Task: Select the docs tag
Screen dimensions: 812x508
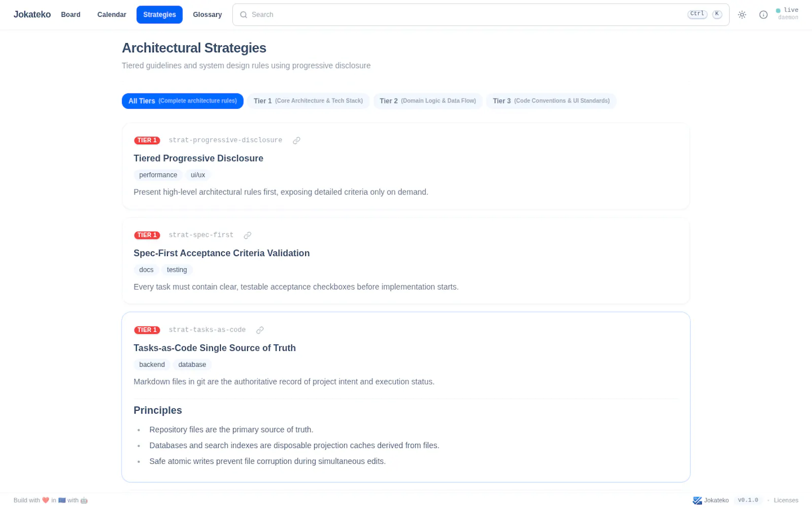Action: (146, 270)
